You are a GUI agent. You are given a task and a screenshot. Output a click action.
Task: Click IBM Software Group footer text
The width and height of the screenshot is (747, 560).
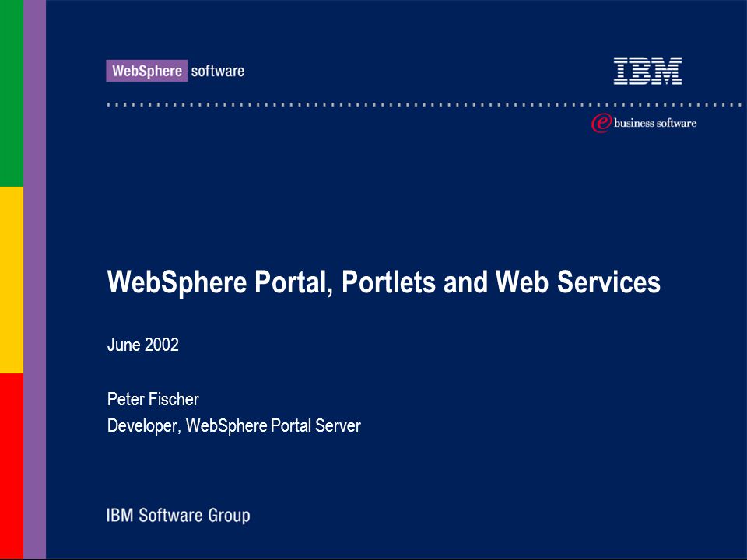(x=178, y=515)
